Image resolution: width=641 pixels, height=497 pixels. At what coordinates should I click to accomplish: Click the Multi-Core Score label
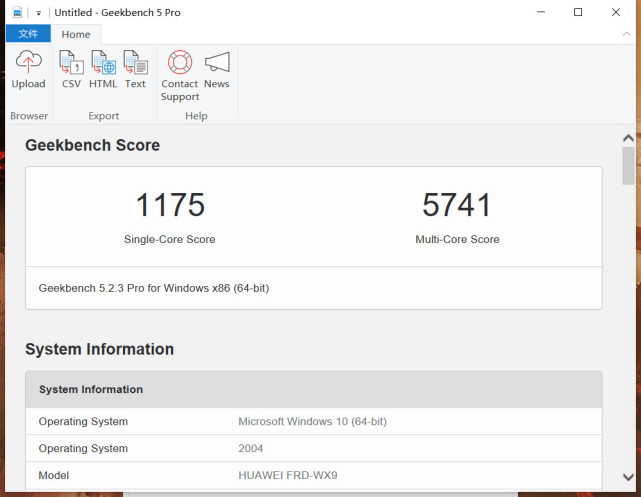[x=457, y=239]
